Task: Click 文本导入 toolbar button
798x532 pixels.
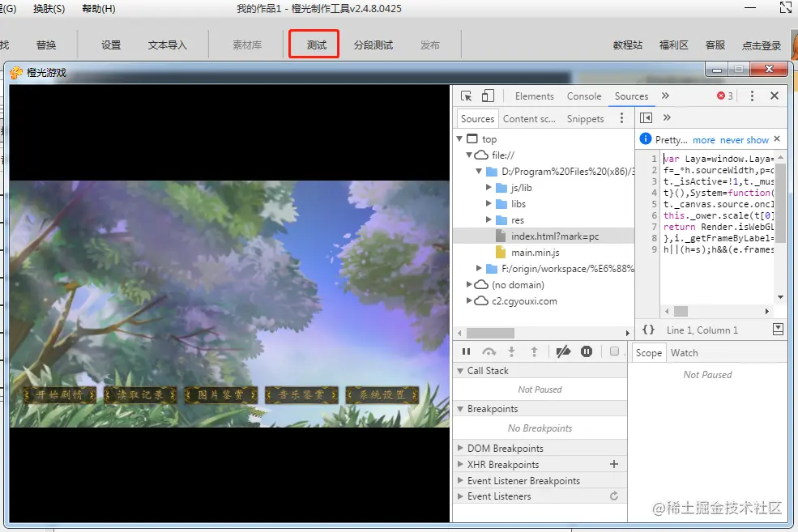Action: coord(168,45)
